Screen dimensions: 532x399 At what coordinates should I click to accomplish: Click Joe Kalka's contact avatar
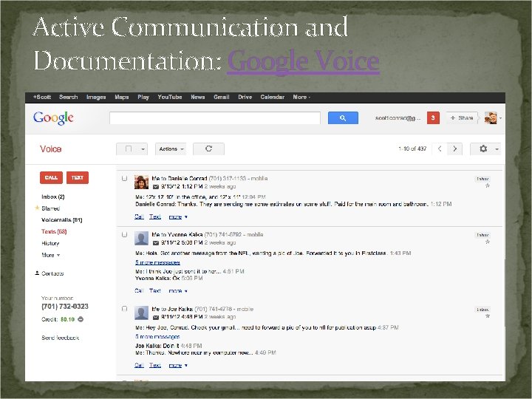(x=141, y=313)
